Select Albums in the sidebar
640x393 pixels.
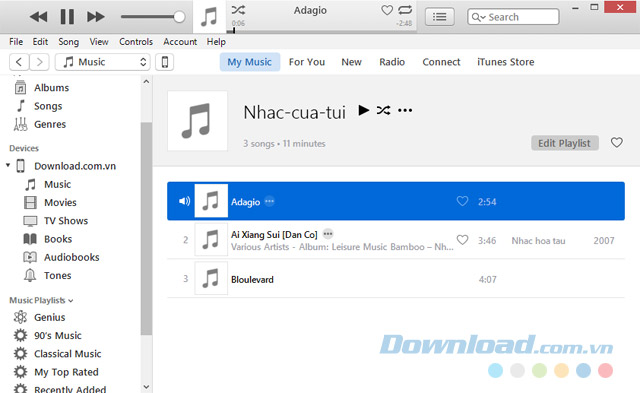[51, 88]
